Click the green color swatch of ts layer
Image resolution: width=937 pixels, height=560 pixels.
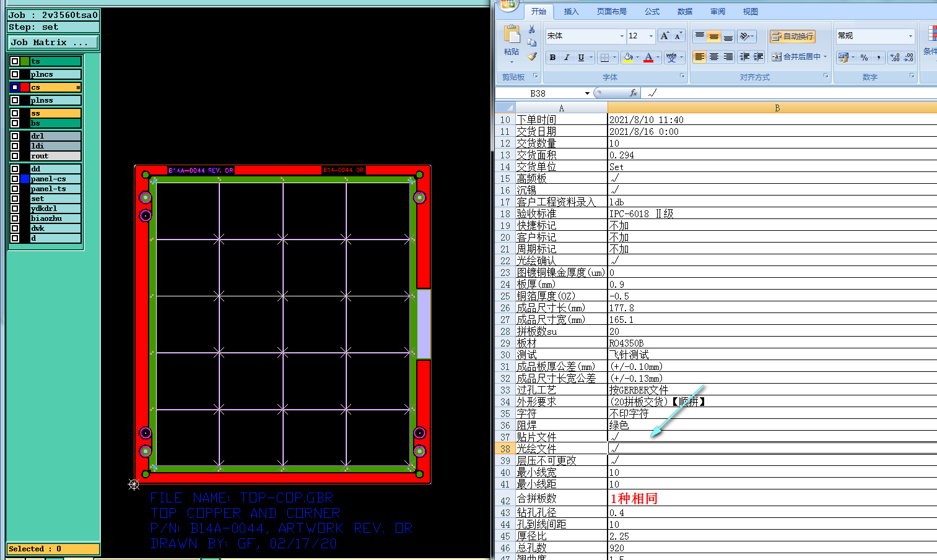25,61
